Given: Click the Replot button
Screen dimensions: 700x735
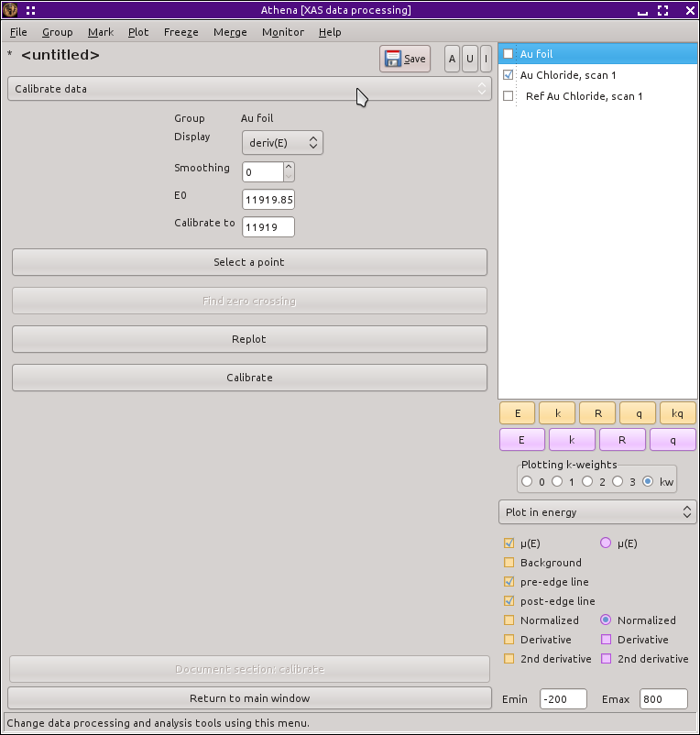Looking at the screenshot, I should point(249,339).
